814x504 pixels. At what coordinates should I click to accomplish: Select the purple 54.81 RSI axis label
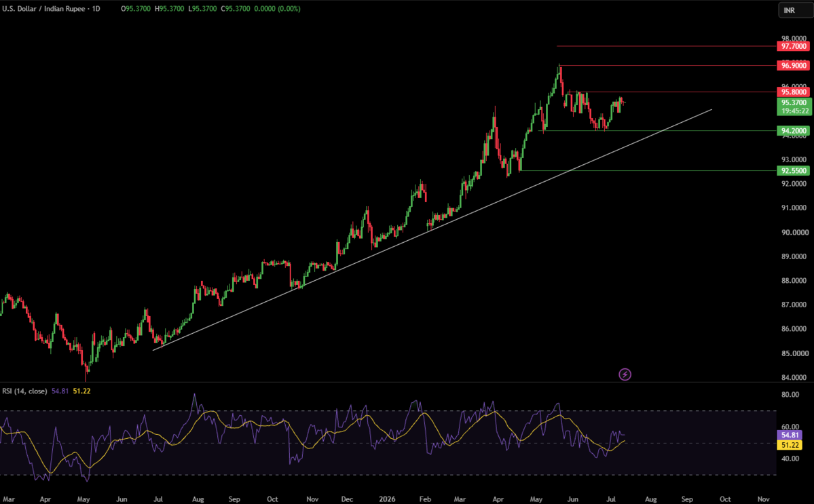pos(790,435)
